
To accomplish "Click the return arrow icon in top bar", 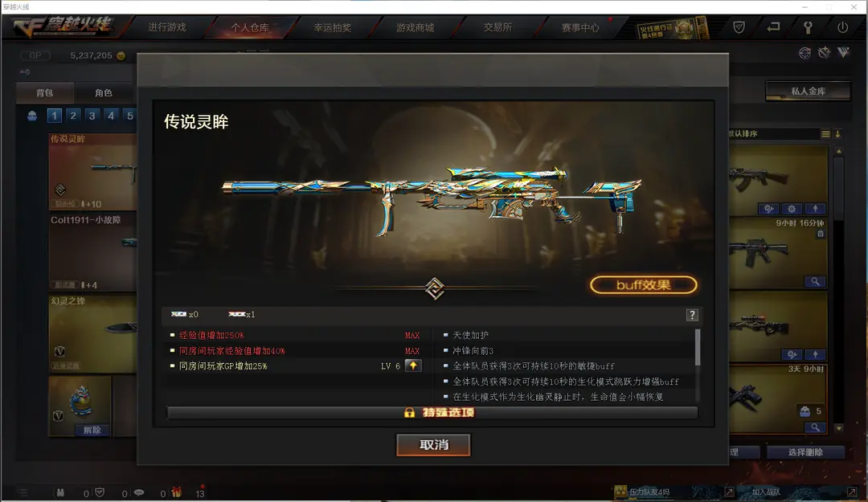I will coord(773,27).
